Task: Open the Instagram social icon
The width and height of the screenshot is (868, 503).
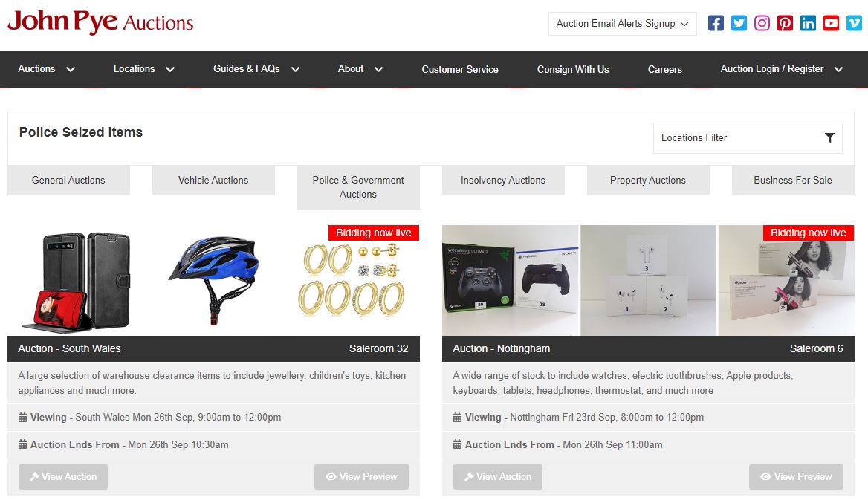Action: [762, 23]
